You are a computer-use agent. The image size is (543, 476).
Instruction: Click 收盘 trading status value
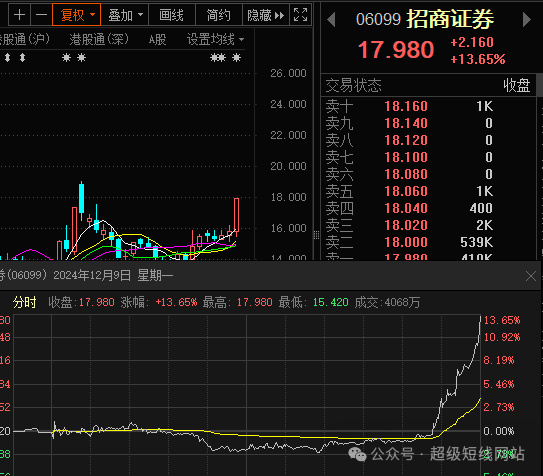point(516,85)
